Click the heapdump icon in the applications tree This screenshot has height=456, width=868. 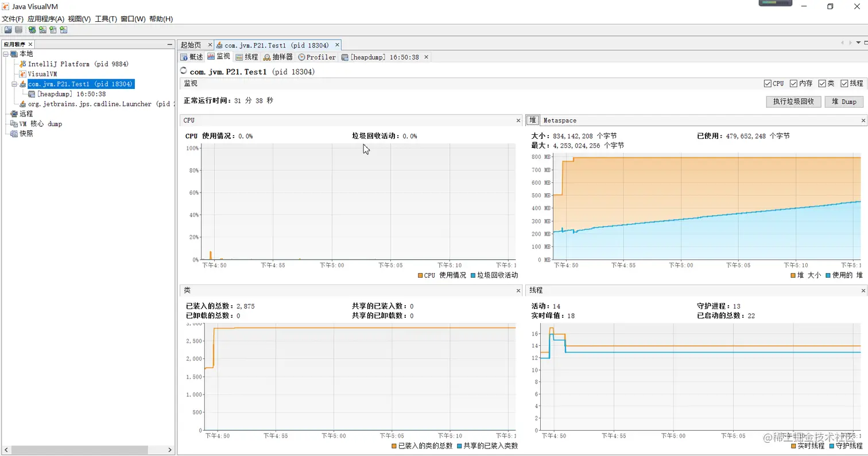coord(32,94)
